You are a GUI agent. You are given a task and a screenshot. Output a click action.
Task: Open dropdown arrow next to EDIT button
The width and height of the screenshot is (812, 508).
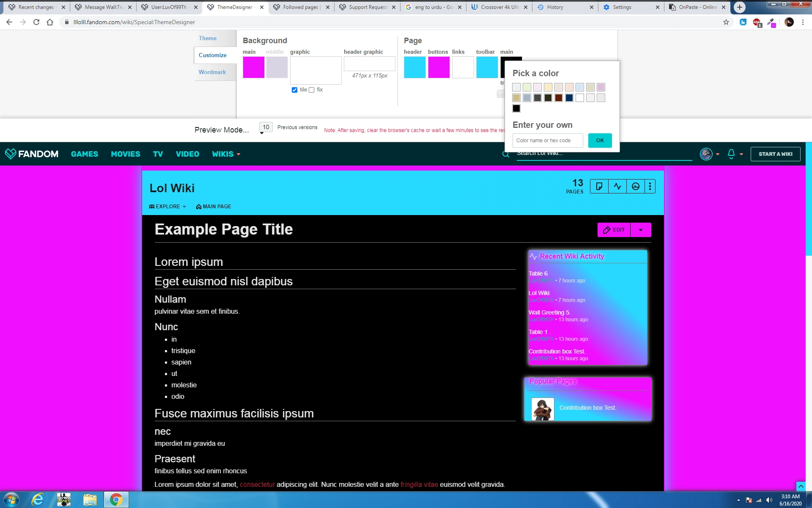[640, 230]
